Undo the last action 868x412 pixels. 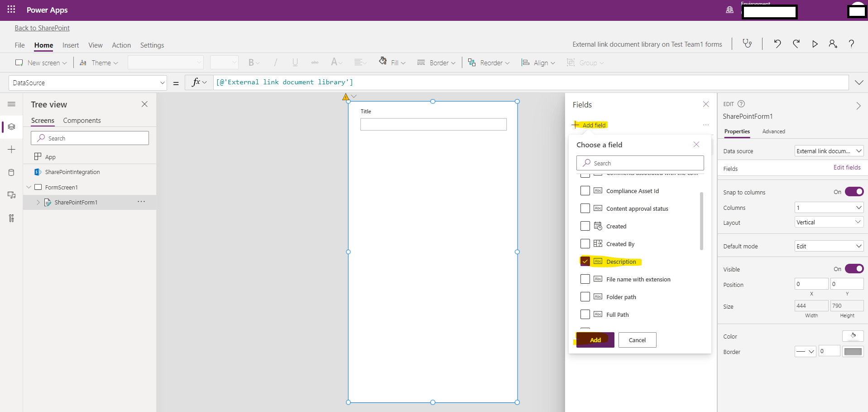tap(777, 44)
